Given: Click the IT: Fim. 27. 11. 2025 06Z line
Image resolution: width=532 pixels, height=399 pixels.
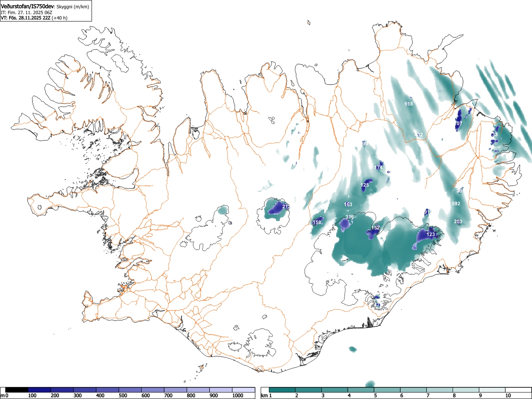Looking at the screenshot, I should [x=26, y=12].
